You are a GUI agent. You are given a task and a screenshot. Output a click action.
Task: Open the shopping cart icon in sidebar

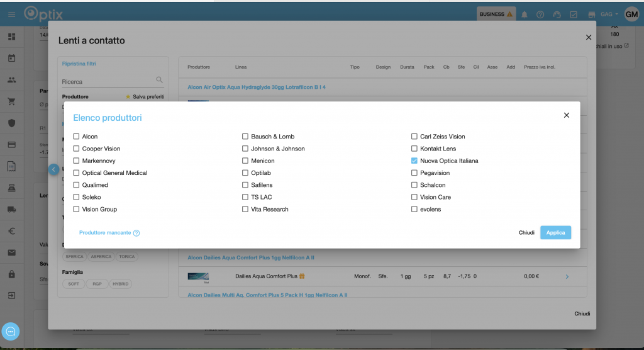click(x=11, y=101)
